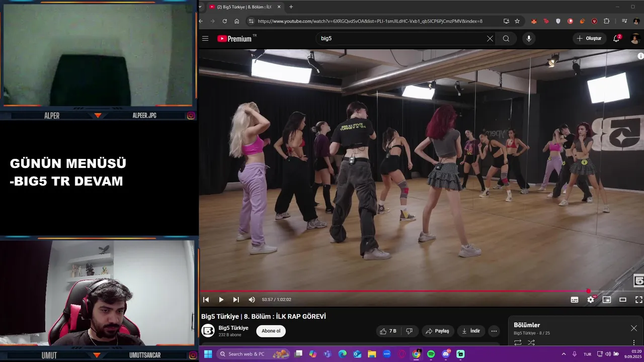View site information icon in address bar
This screenshot has height=362, width=644.
(251, 21)
